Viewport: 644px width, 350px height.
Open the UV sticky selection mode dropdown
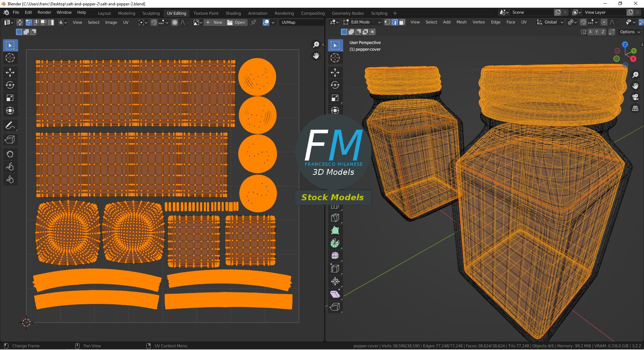63,23
